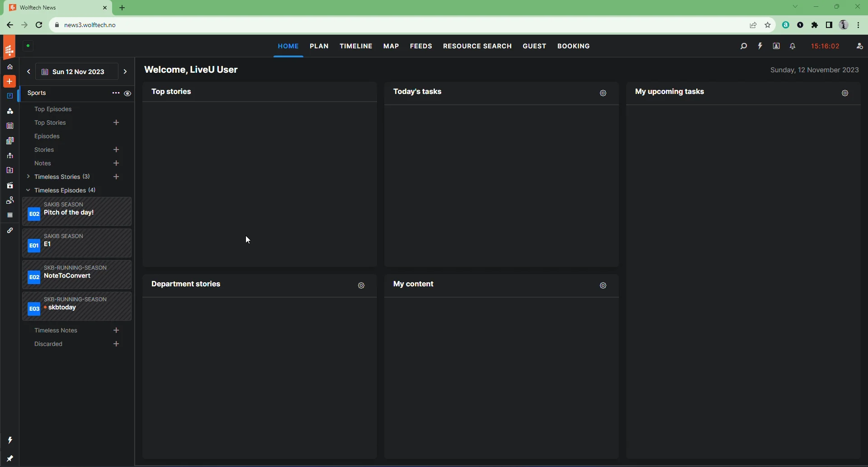Screen dimensions: 868x467
Task: Reload the page in browser
Action: [39, 25]
